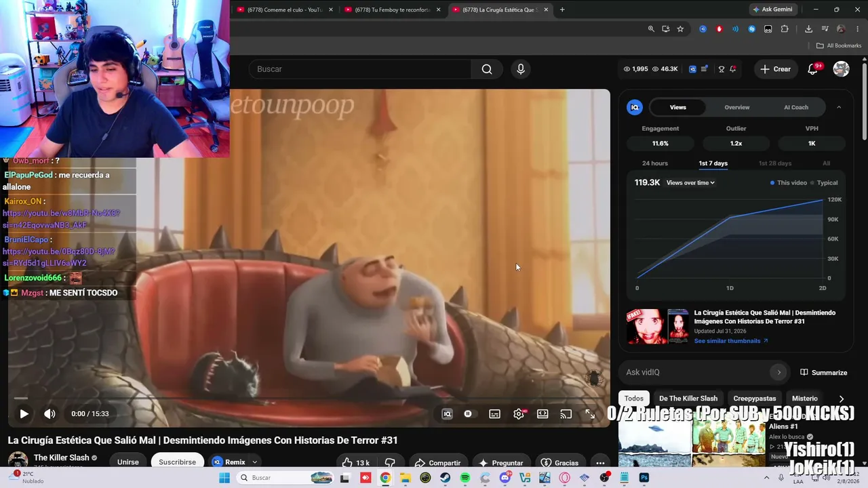The height and width of the screenshot is (488, 868).
Task: Toggle the autoplay switch in the player
Action: tap(468, 413)
